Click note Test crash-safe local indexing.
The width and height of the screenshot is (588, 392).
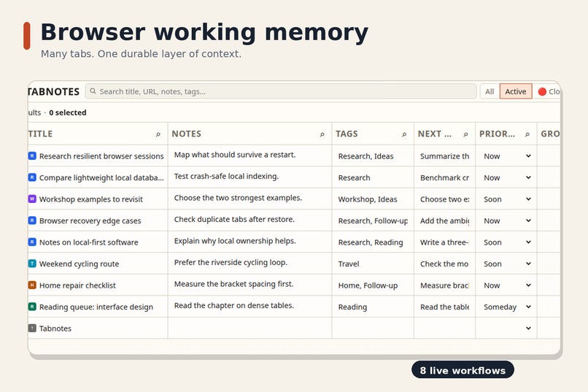point(226,177)
